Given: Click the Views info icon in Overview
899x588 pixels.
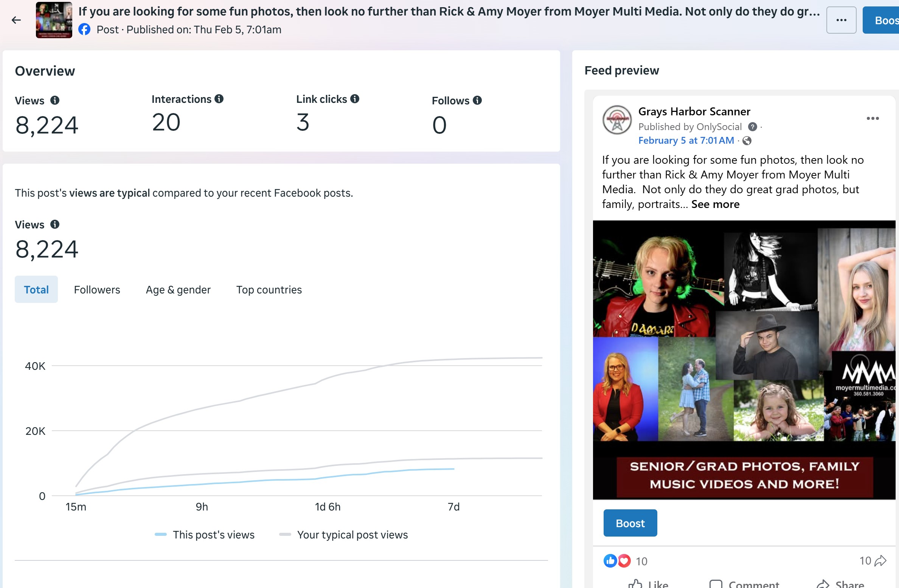Looking at the screenshot, I should point(55,100).
